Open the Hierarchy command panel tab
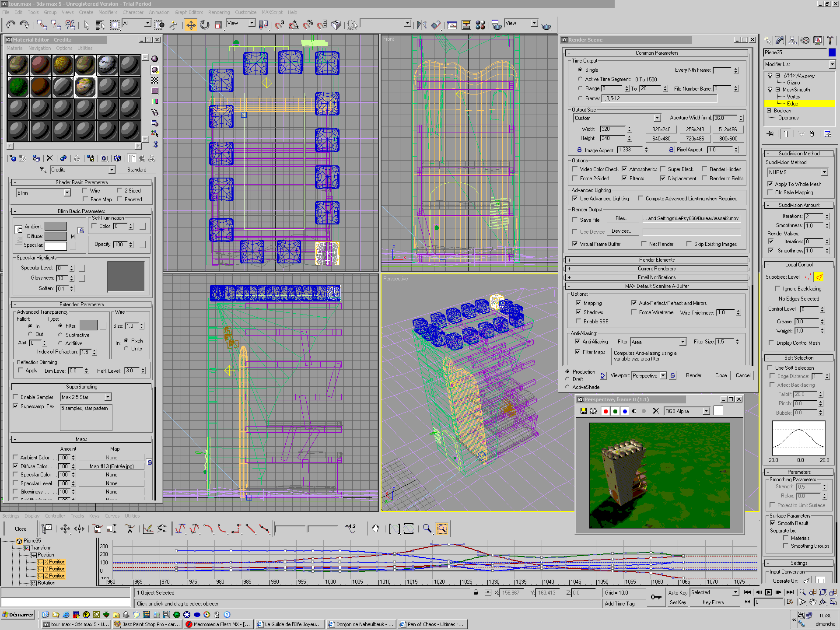Viewport: 840px width, 630px height. coord(792,40)
